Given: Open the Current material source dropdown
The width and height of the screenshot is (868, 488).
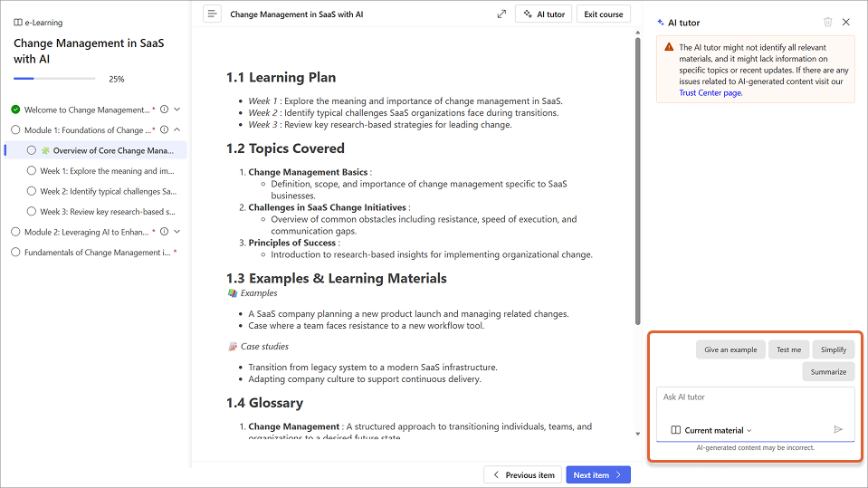Looking at the screenshot, I should (x=712, y=430).
